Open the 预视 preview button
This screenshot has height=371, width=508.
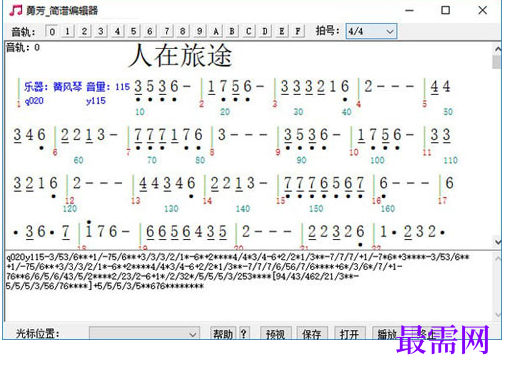[276, 334]
